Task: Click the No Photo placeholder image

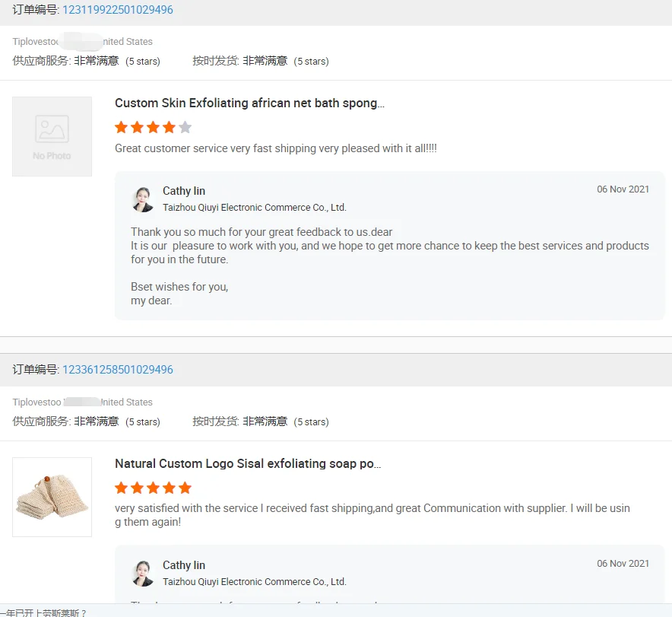Action: (52, 137)
